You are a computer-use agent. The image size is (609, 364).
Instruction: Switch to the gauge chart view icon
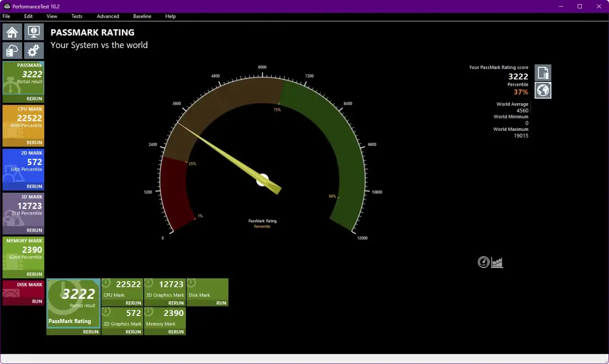[483, 262]
